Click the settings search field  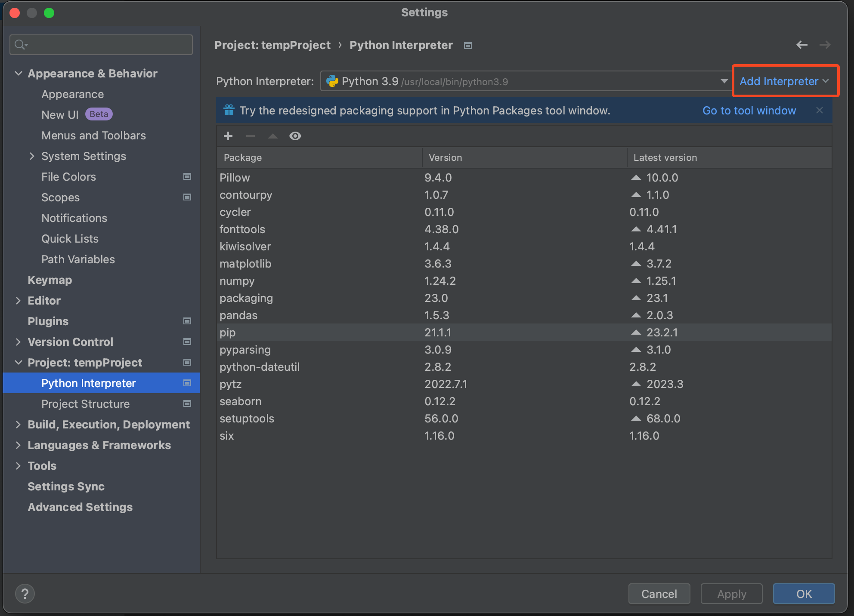coord(101,45)
